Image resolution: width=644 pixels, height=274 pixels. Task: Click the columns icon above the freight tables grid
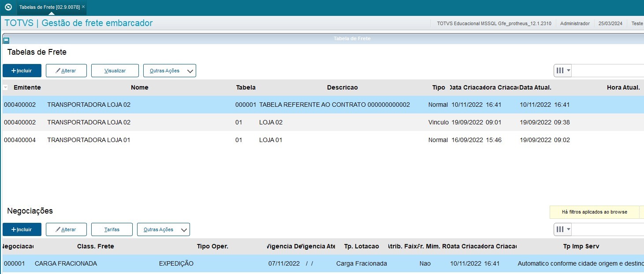pyautogui.click(x=560, y=70)
